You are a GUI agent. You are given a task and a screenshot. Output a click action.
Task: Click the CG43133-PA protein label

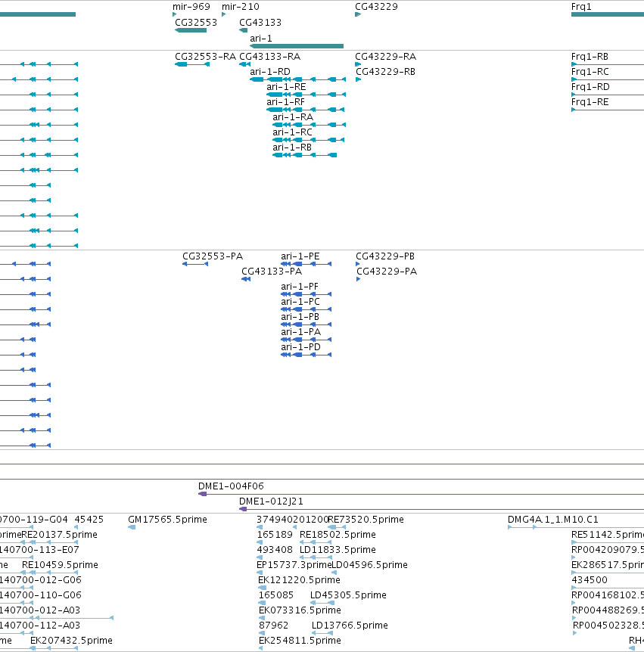tap(272, 271)
